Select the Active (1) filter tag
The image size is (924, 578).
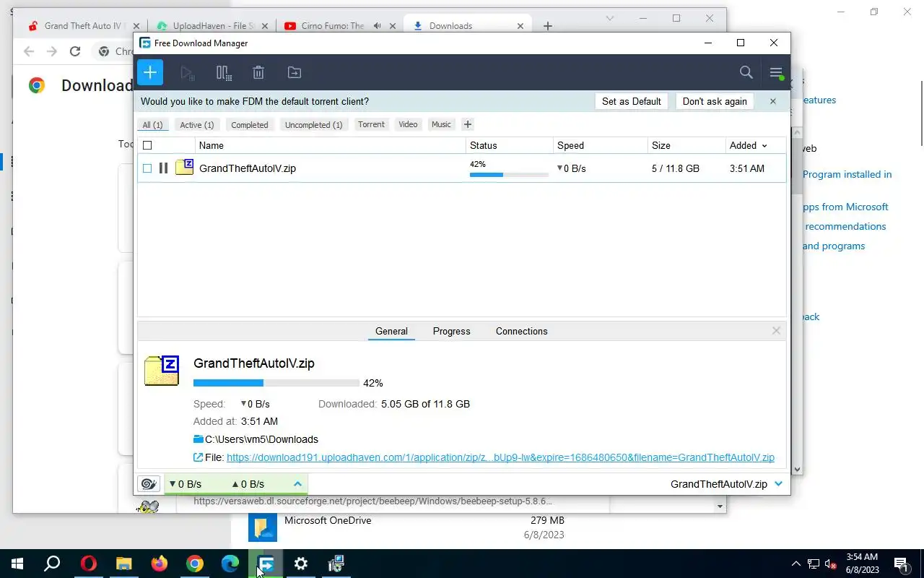(197, 125)
